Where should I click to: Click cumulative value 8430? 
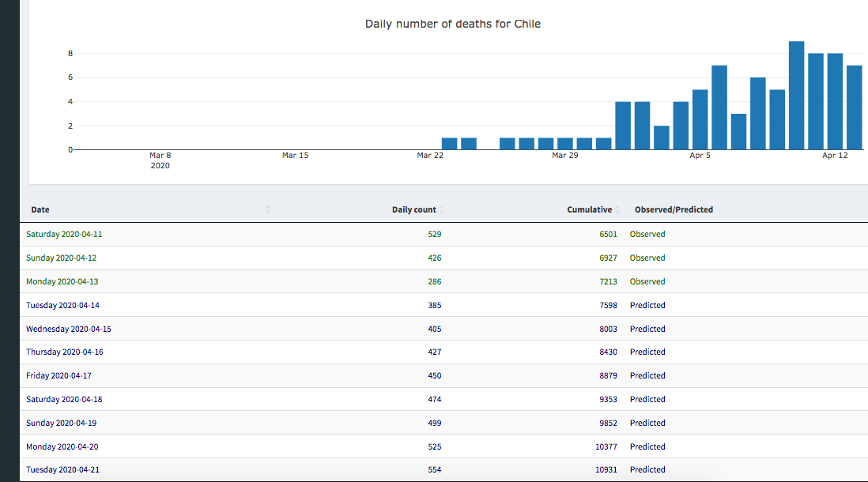[608, 352]
